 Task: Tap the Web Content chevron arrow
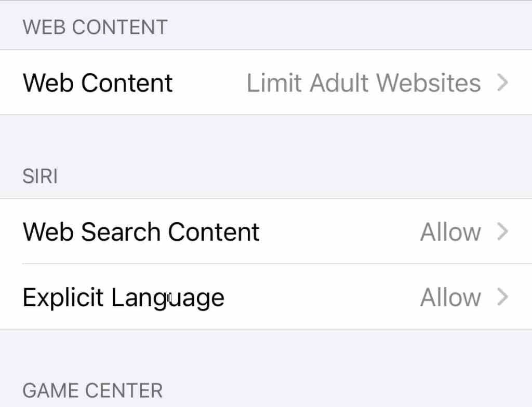point(502,83)
